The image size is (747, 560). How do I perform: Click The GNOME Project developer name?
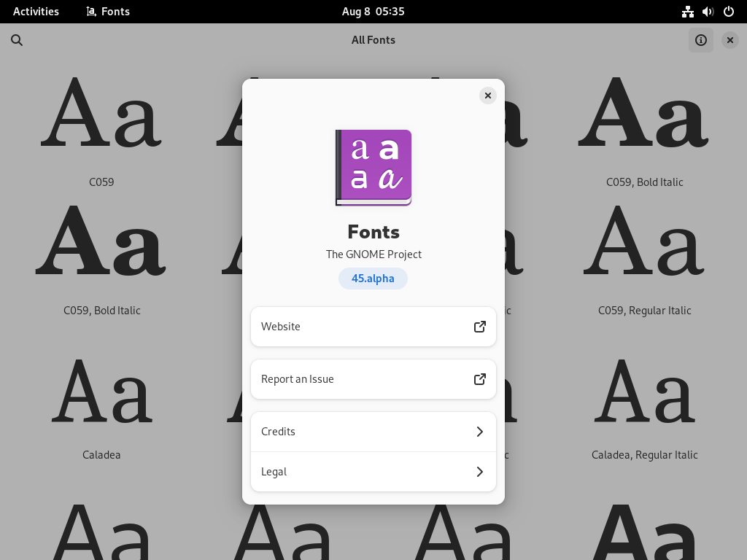tap(373, 254)
